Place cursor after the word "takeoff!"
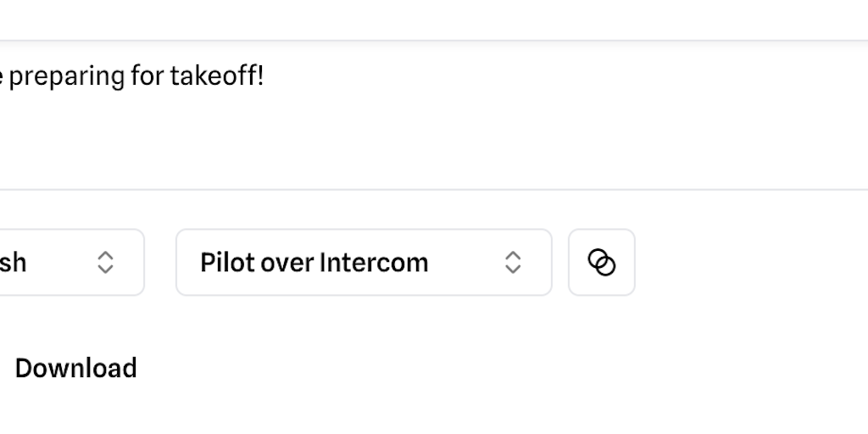The height and width of the screenshot is (434, 868). pyautogui.click(x=265, y=77)
